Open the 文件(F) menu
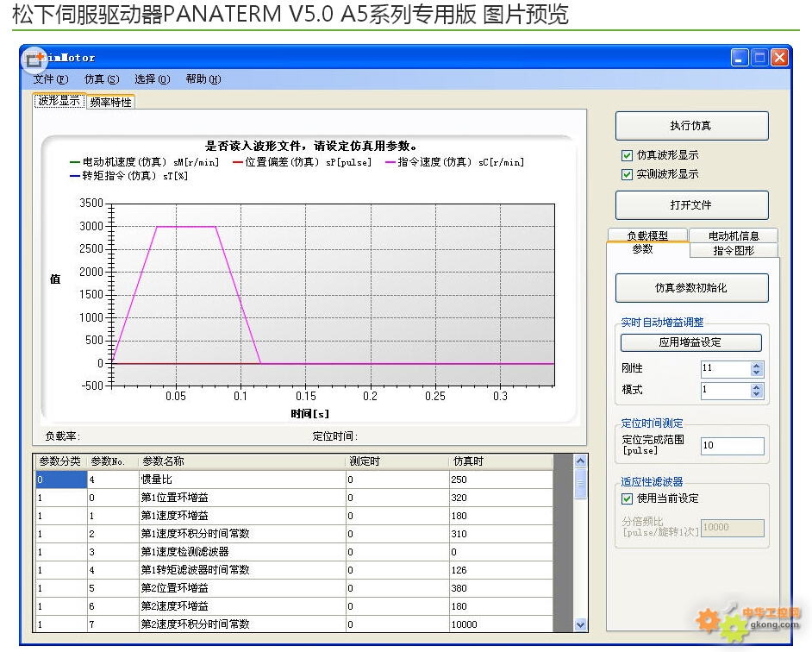This screenshot has width=812, height=652. tap(51, 79)
